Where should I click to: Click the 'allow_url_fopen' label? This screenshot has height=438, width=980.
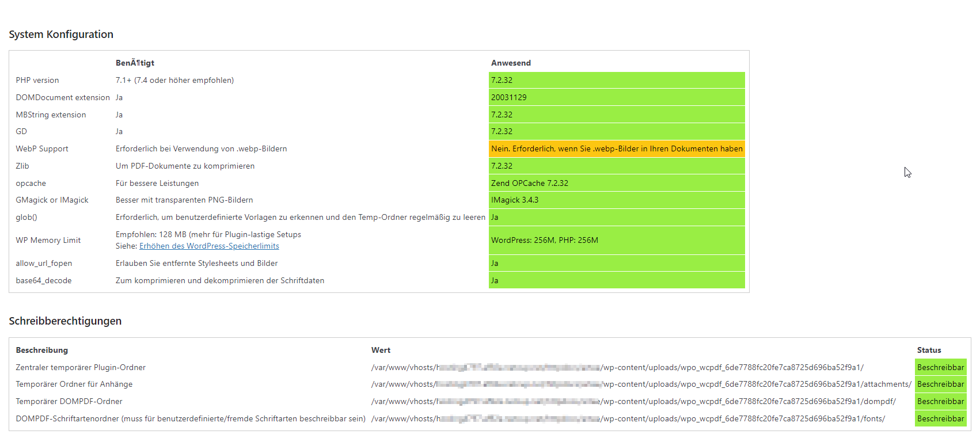(44, 263)
